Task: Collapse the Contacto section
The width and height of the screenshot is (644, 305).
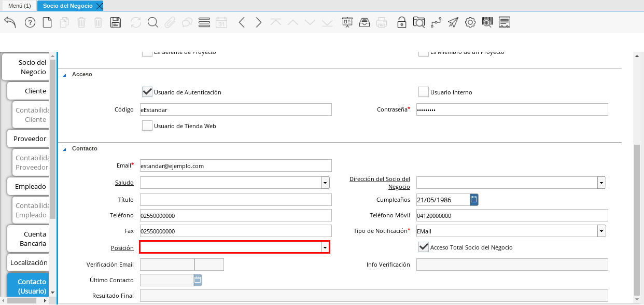Action: pyautogui.click(x=65, y=149)
